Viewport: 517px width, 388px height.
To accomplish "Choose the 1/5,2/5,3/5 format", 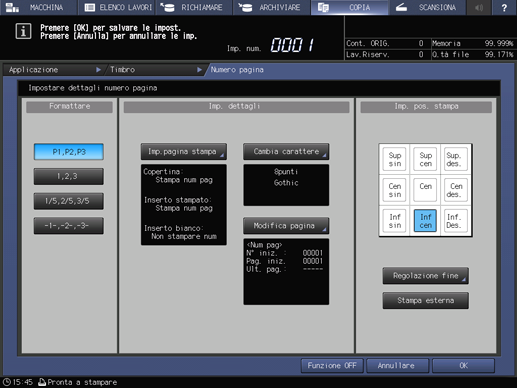I will (69, 201).
